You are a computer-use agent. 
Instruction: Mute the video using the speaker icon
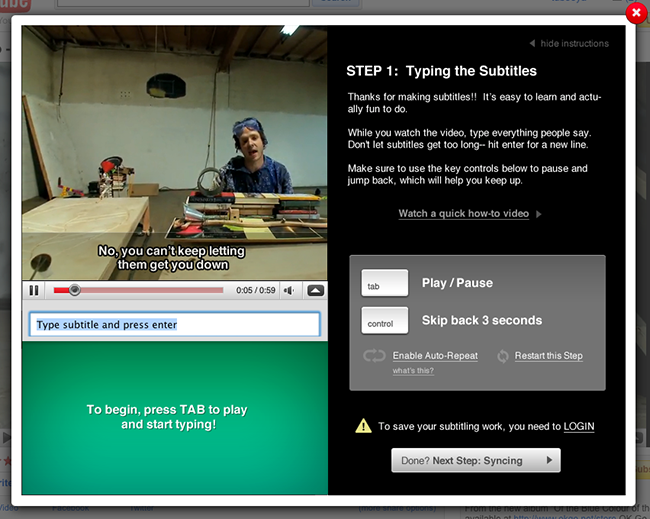288,290
